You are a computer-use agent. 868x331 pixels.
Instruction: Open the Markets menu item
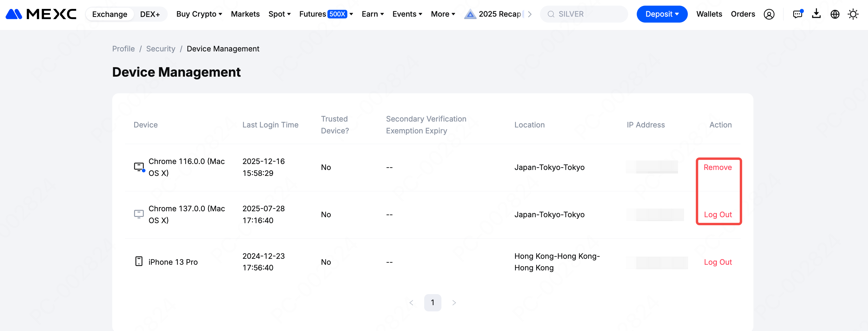[x=245, y=14]
